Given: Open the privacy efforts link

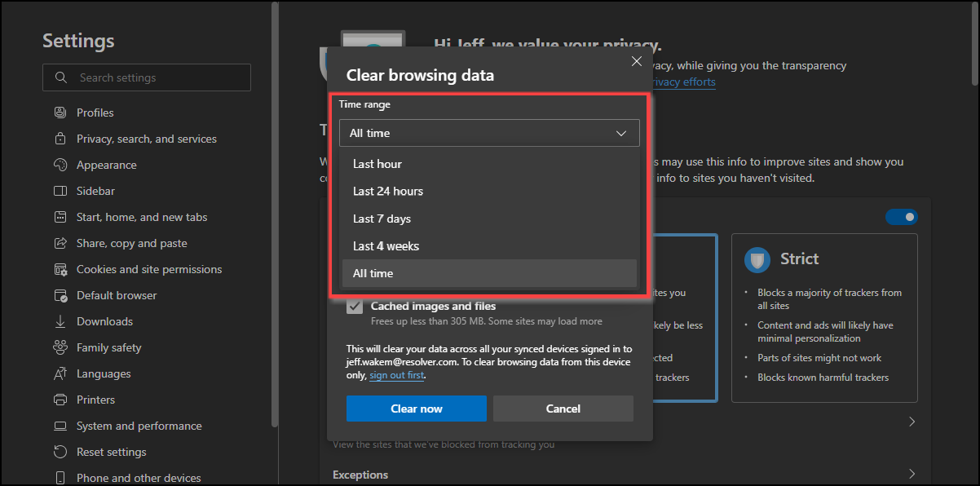Looking at the screenshot, I should click(x=682, y=82).
